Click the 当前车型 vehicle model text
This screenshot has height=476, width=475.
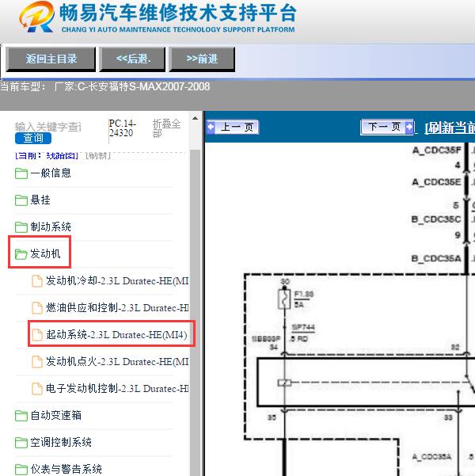pos(104,87)
